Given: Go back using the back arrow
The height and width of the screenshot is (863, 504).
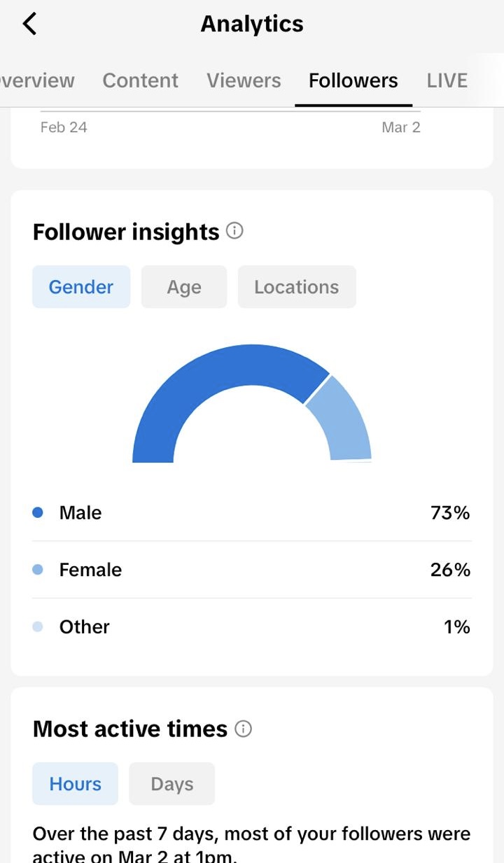Looking at the screenshot, I should coord(29,24).
